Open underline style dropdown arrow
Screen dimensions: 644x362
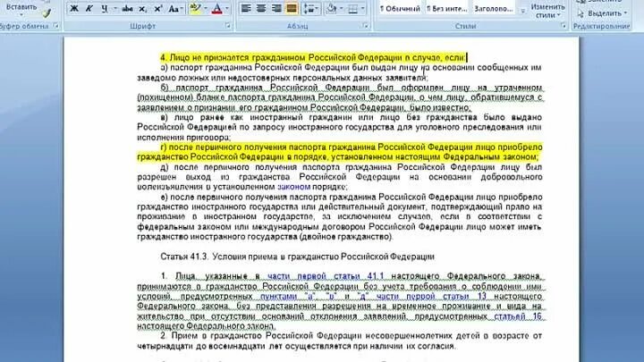pos(115,8)
